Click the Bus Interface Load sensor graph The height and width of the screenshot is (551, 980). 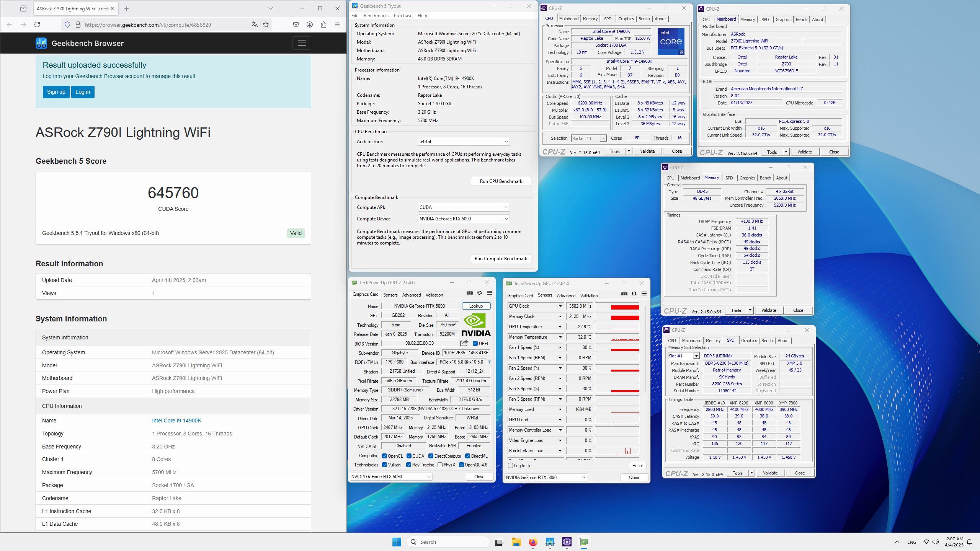617,451
